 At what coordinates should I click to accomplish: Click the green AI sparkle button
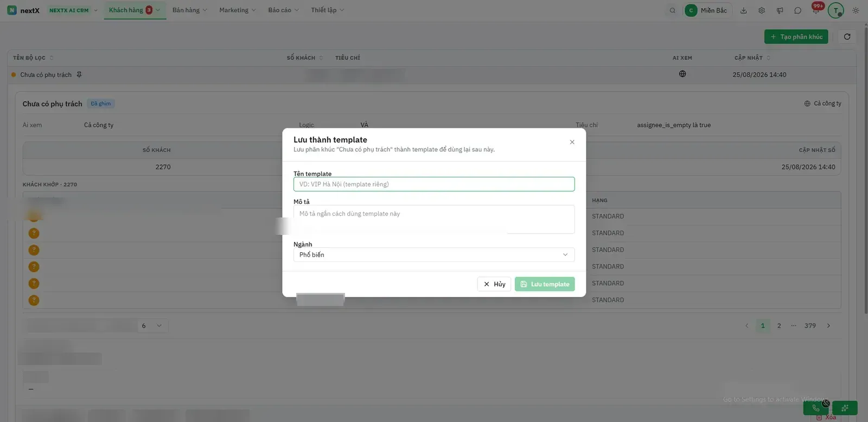845,408
